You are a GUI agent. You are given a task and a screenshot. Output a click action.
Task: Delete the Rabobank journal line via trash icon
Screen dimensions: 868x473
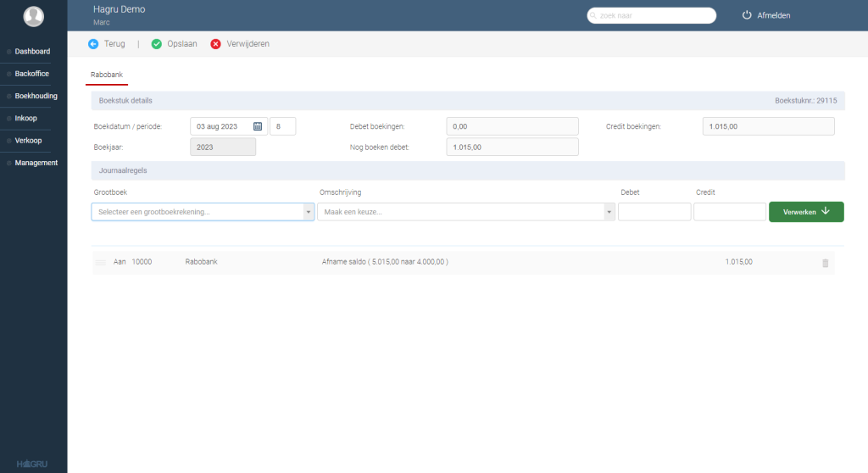(x=826, y=263)
